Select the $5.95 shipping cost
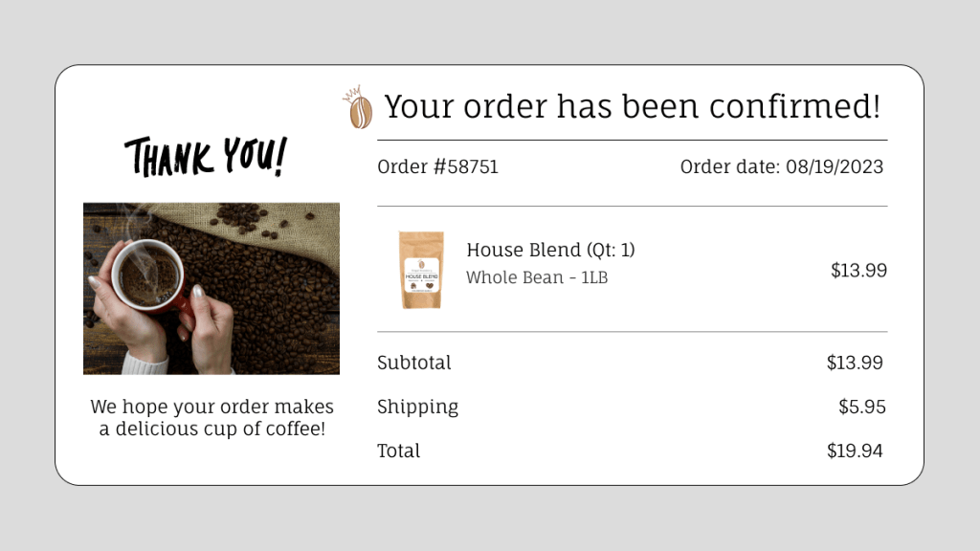The height and width of the screenshot is (551, 980). tap(861, 408)
